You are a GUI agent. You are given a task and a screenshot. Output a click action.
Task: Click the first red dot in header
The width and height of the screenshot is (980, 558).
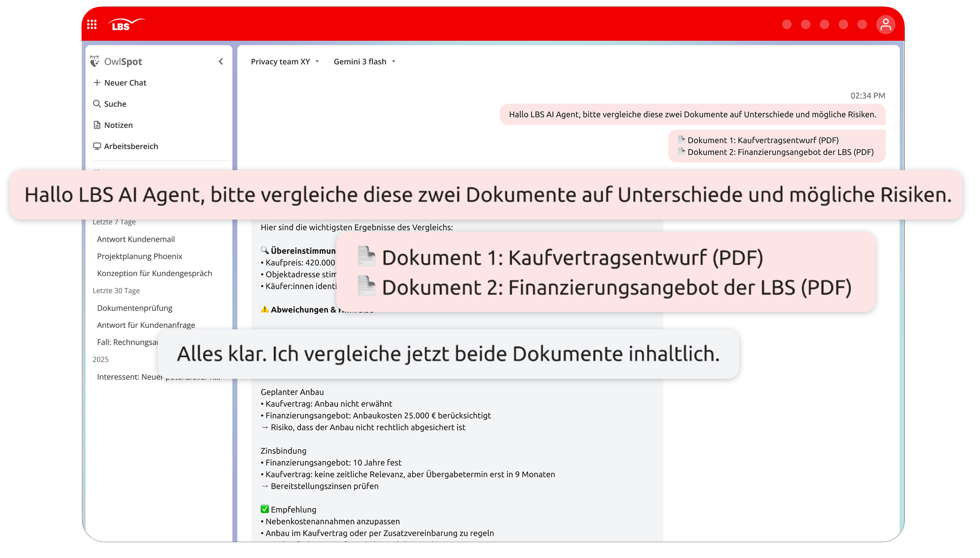tap(787, 25)
